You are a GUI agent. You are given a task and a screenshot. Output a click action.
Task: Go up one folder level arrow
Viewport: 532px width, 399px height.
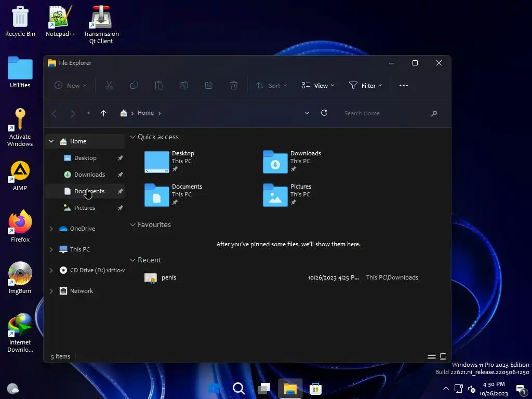point(103,113)
